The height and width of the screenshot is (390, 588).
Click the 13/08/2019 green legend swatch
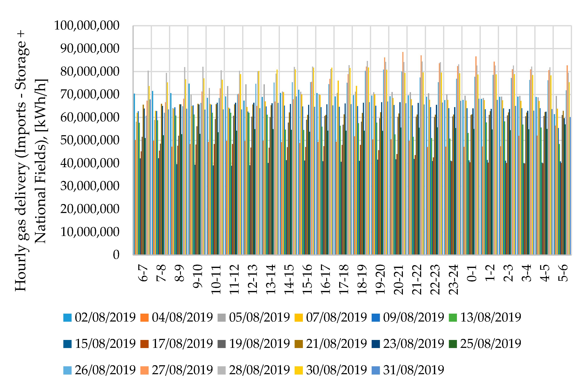pyautogui.click(x=453, y=318)
